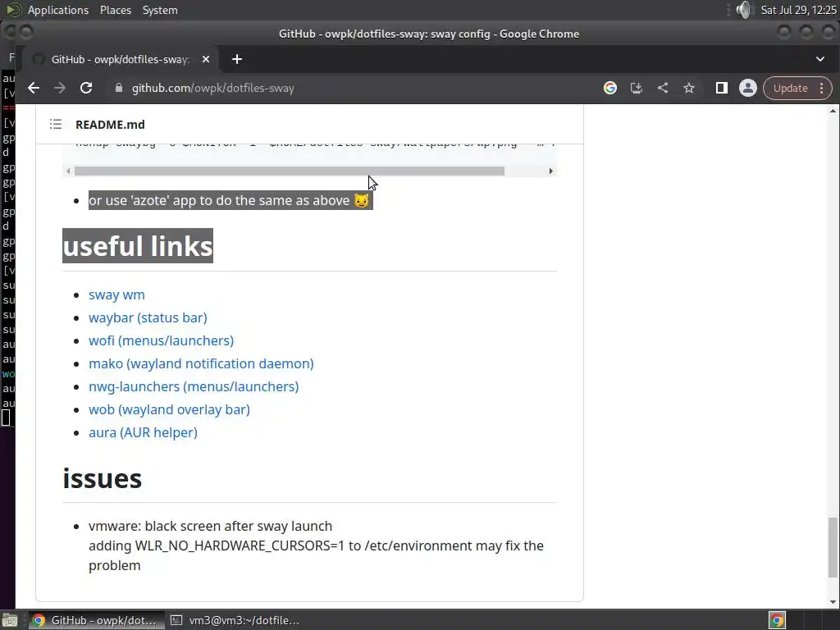View site information lock icon
Image resolution: width=840 pixels, height=630 pixels.
(x=119, y=89)
